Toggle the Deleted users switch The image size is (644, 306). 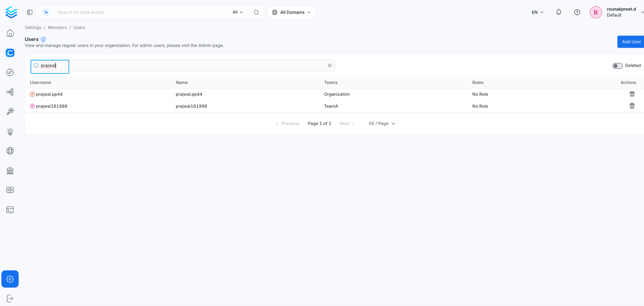617,66
